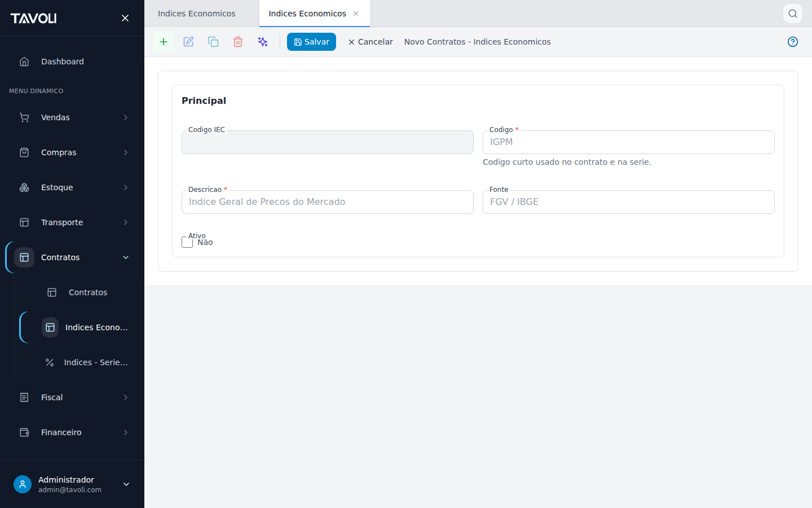Click the edit pencil toolbar icon
812x508 pixels.
188,42
